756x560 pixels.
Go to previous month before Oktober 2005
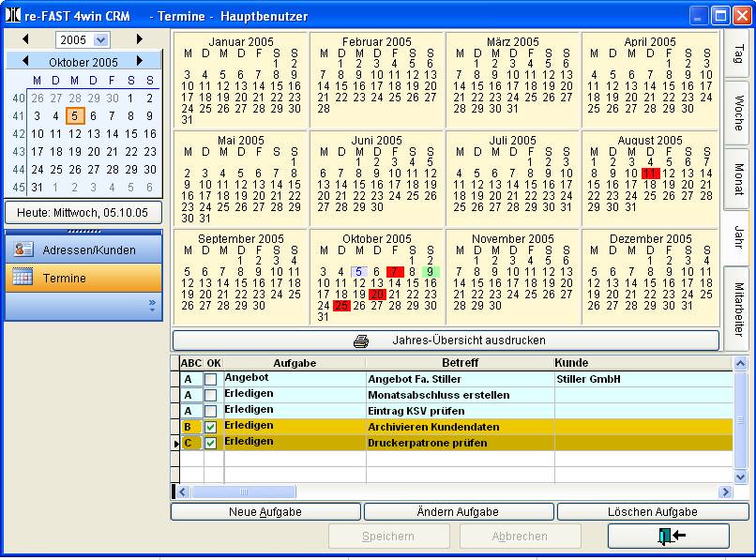pos(25,61)
